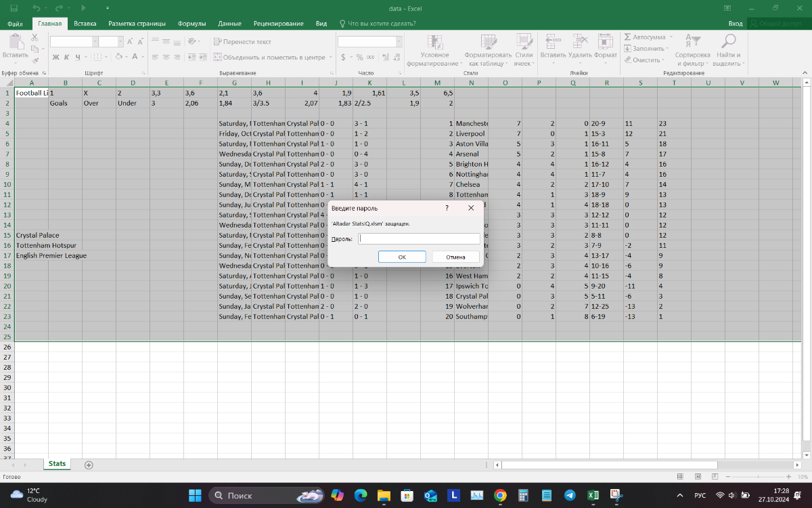This screenshot has height=508, width=812.
Task: Click the Вход sign-in link
Action: click(x=736, y=23)
